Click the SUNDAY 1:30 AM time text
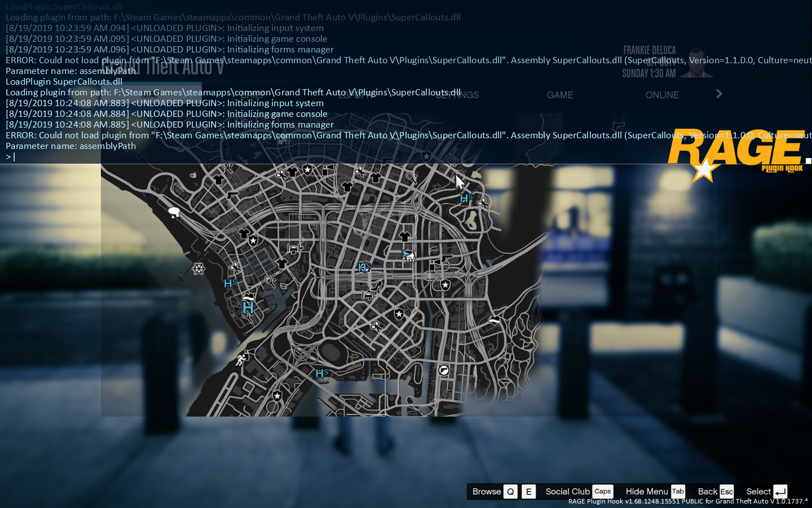This screenshot has height=508, width=812. [649, 73]
